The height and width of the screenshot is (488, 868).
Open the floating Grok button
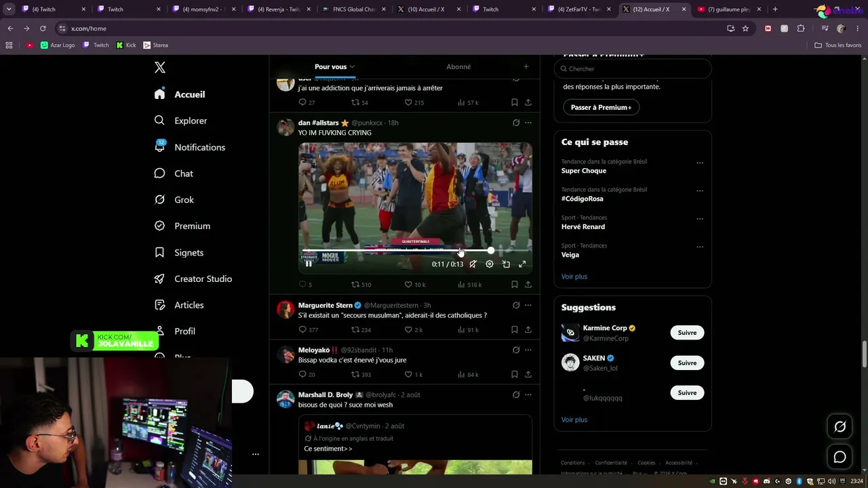coord(840,427)
